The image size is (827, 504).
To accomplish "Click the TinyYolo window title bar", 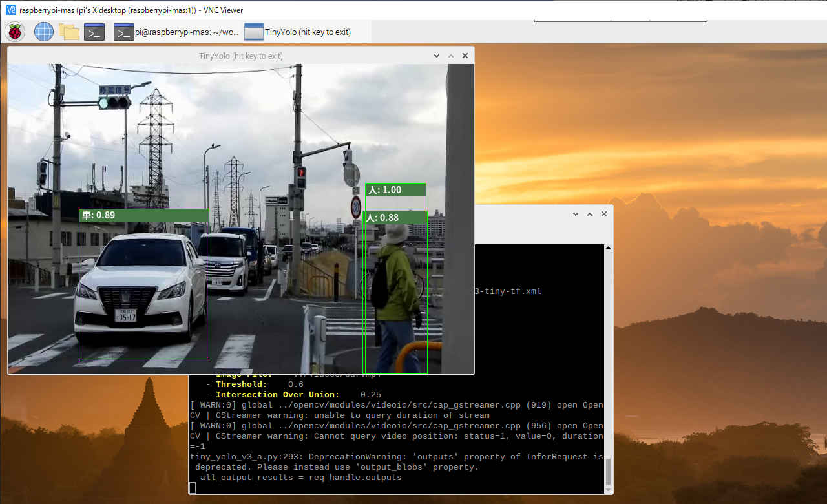I will click(x=240, y=56).
